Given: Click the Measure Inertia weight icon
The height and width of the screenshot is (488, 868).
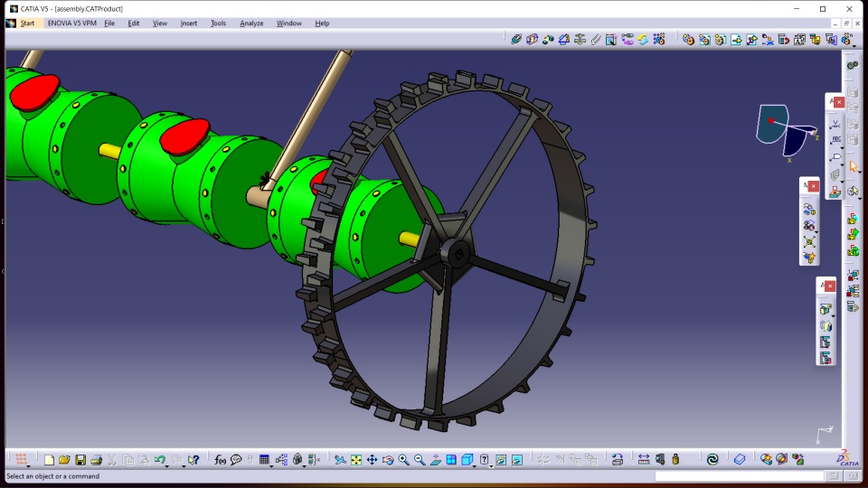Looking at the screenshot, I should click(x=675, y=460).
